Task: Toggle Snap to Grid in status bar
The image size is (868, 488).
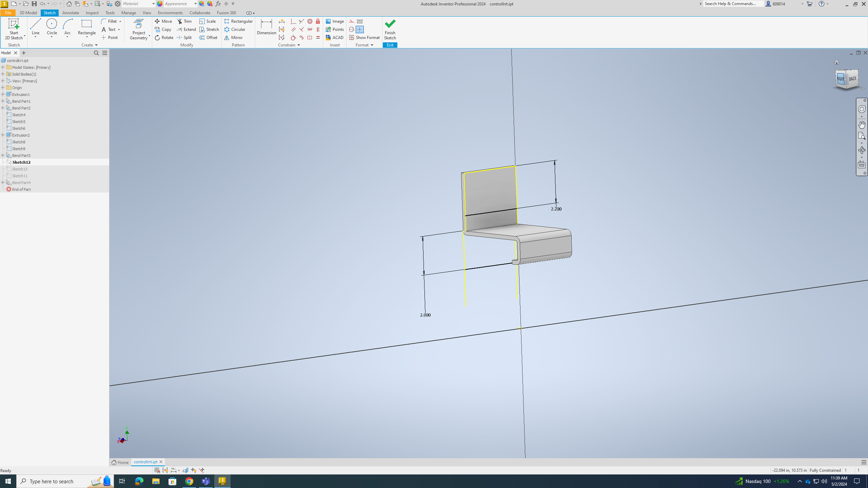Action: point(157,470)
